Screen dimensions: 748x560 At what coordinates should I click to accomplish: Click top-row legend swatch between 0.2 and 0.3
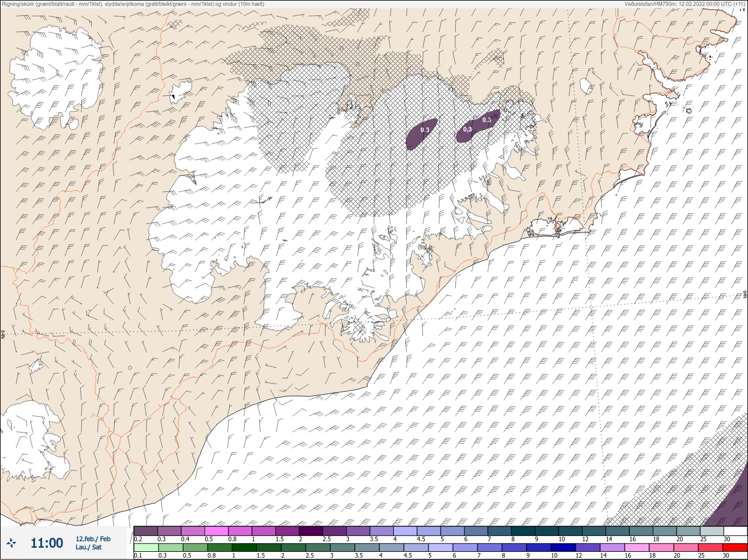pos(146,531)
